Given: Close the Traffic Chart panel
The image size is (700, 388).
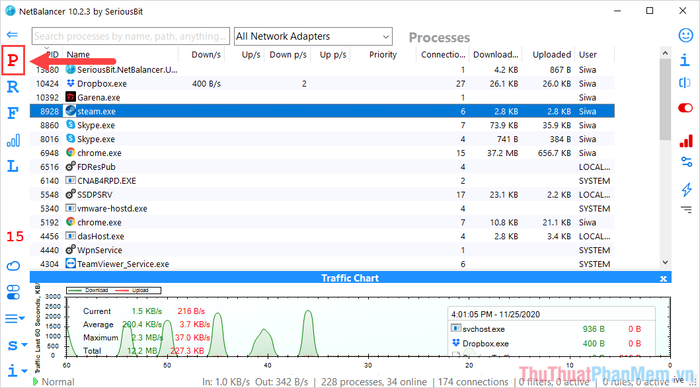Looking at the screenshot, I should point(663,278).
